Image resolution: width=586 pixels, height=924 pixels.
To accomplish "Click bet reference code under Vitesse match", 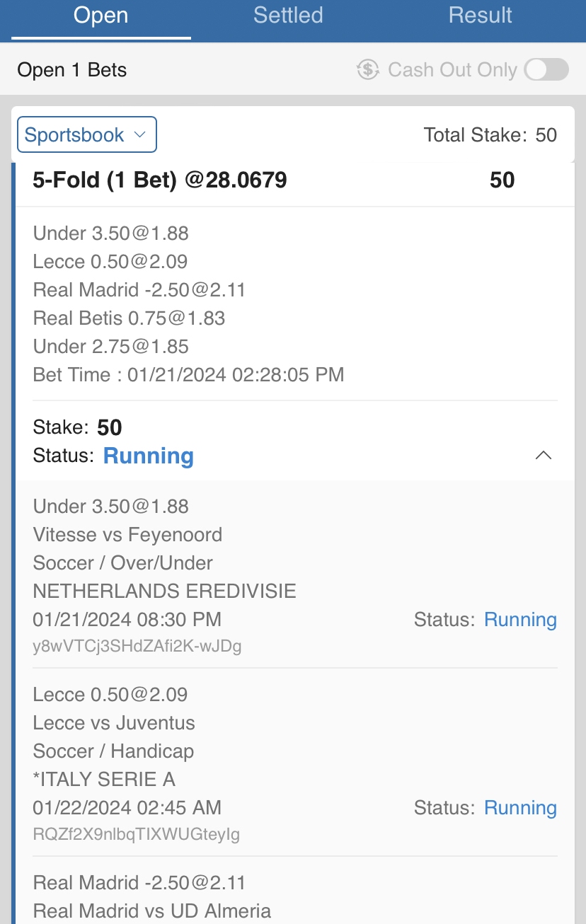I will coord(137,646).
